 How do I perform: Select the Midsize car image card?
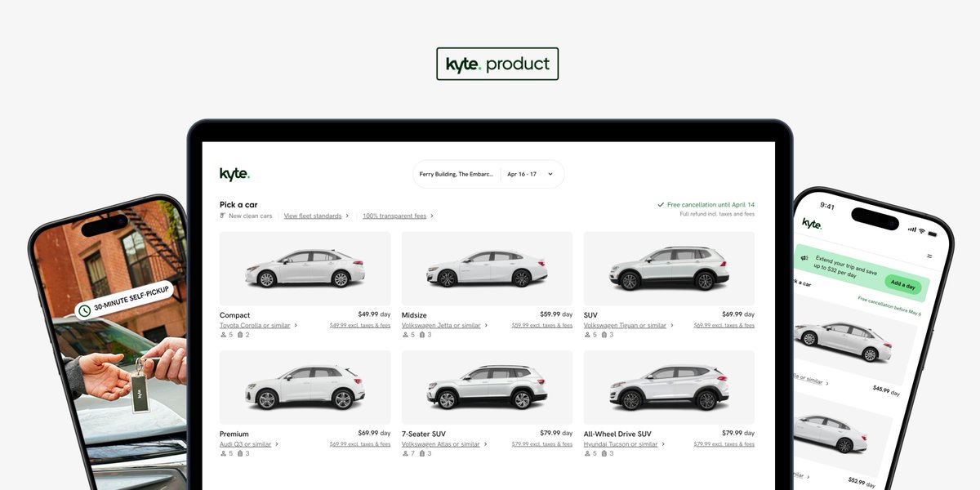tap(487, 269)
